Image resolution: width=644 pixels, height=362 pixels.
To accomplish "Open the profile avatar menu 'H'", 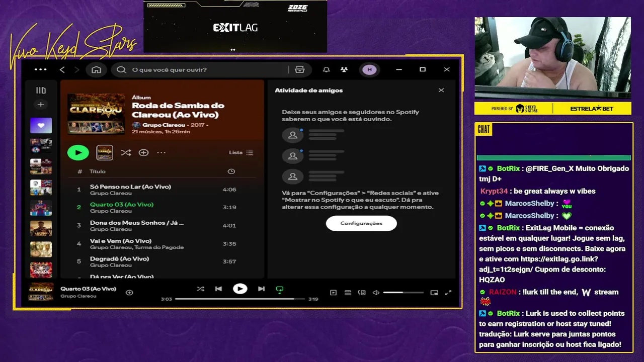I will [369, 70].
